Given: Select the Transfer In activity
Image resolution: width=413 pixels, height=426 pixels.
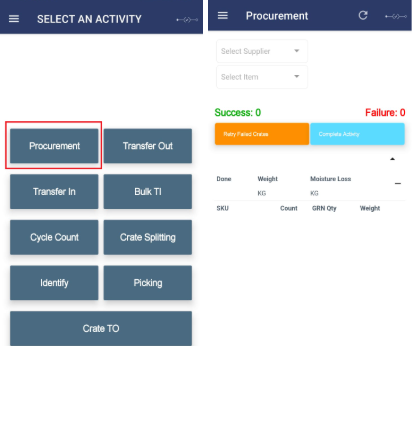Looking at the screenshot, I should [54, 192].
